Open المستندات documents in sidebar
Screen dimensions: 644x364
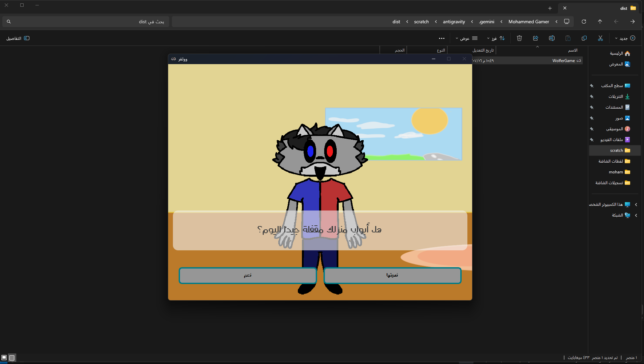617,107
